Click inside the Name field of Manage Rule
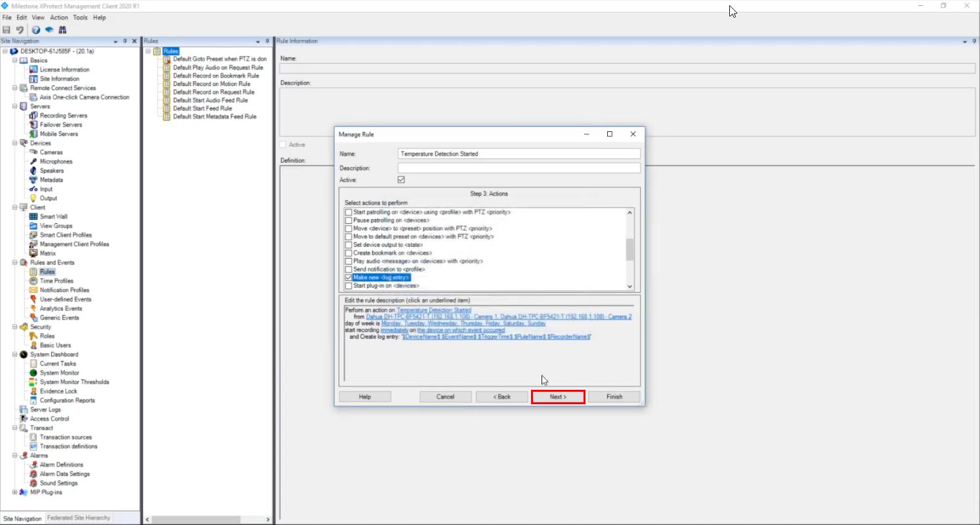This screenshot has width=980, height=525. coord(518,153)
